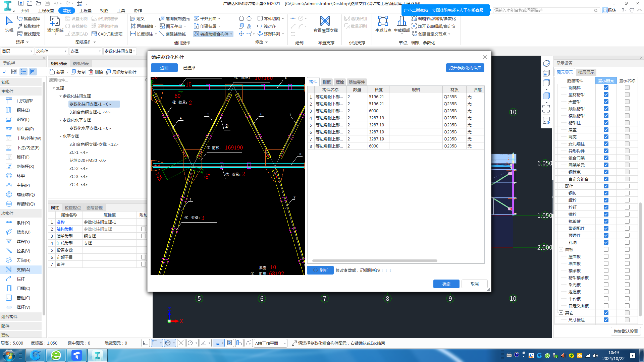
Task: Click the dialog table horizontal scrollbar
Action: point(374,260)
